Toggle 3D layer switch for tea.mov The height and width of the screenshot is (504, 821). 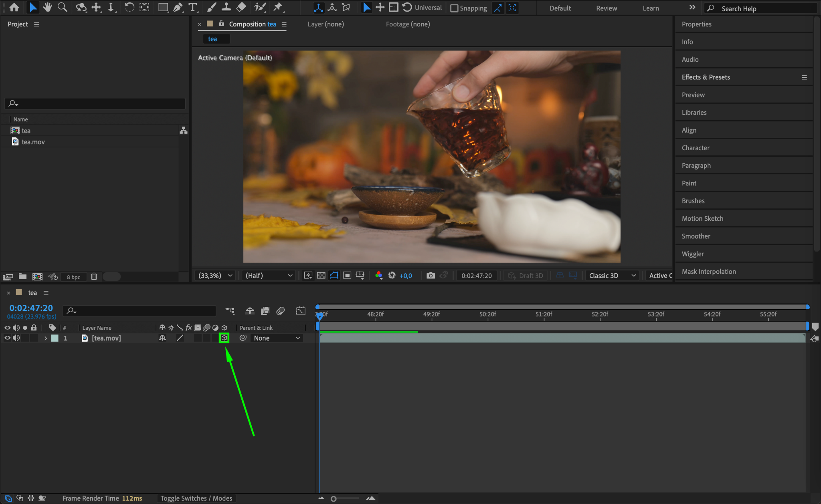click(224, 338)
